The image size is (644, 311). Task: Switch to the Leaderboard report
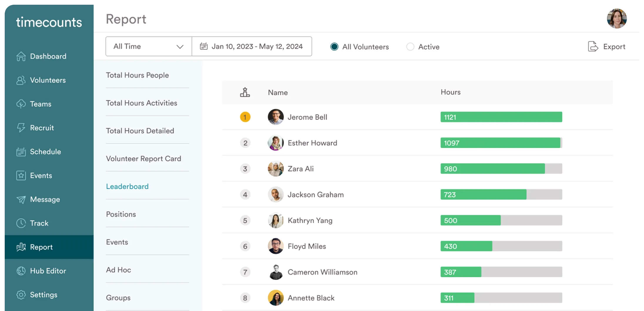coord(127,186)
